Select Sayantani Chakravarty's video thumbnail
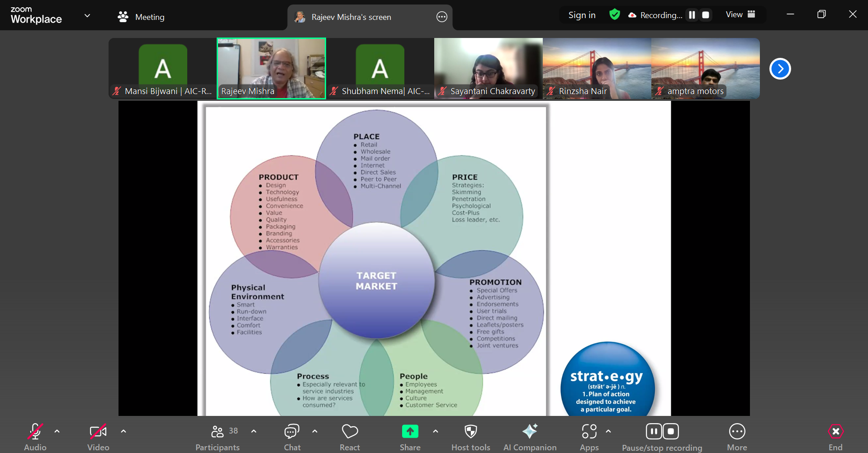 click(488, 68)
